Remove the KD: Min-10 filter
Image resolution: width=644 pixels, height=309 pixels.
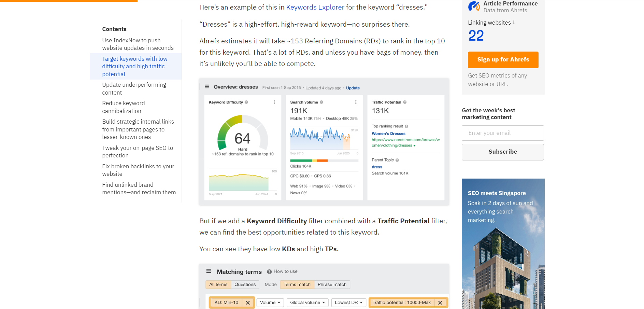click(248, 303)
